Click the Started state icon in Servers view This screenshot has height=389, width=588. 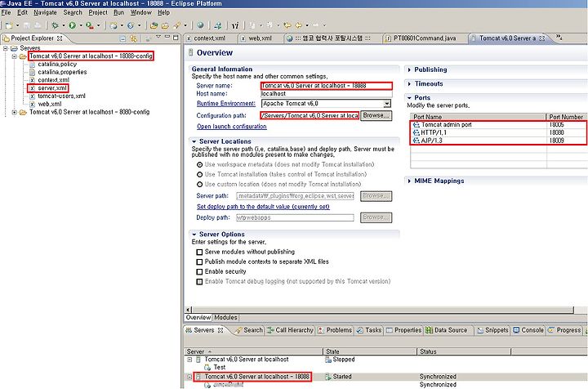[x=328, y=376]
